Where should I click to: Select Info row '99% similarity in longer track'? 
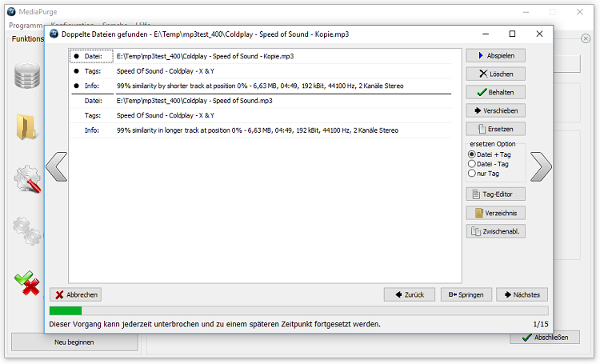click(260, 130)
